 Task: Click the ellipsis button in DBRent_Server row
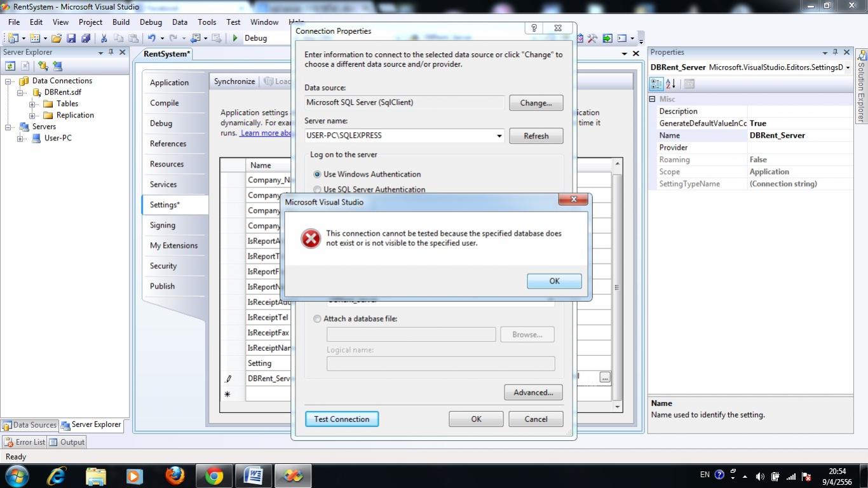pyautogui.click(x=605, y=377)
